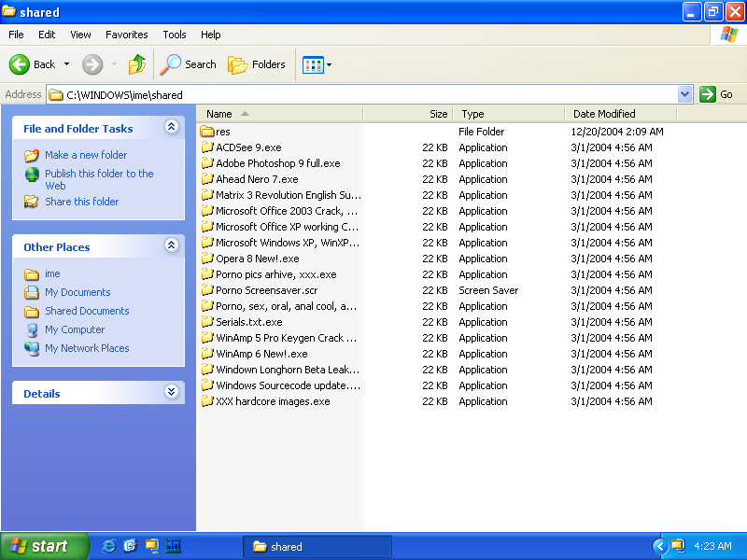This screenshot has height=560, width=747.
Task: Click the Windows flag logo in menu bar
Action: tap(728, 35)
